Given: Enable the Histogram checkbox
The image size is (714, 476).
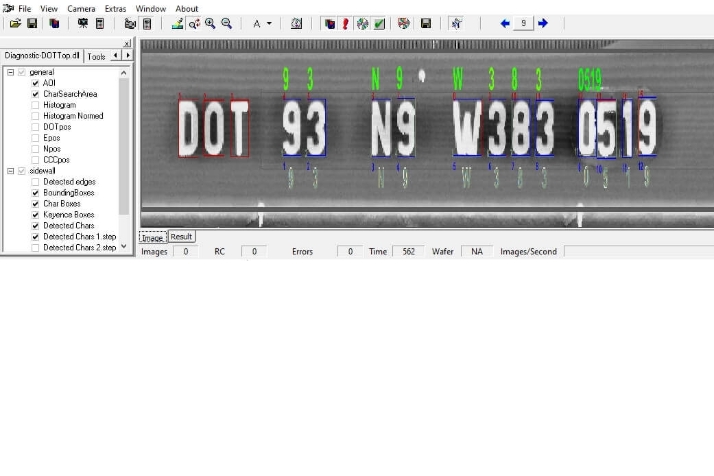Looking at the screenshot, I should point(35,105).
